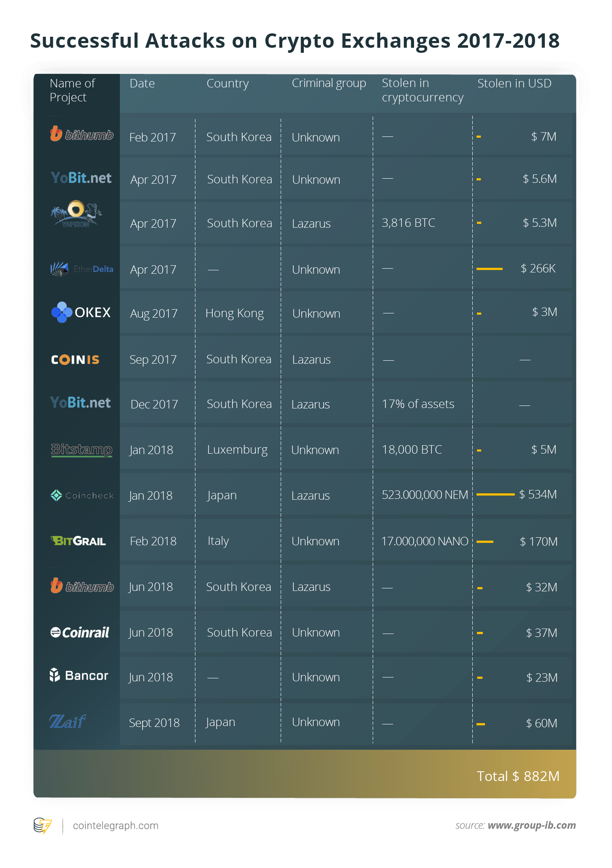Click the 523.000,000 NEM cell

point(425,495)
